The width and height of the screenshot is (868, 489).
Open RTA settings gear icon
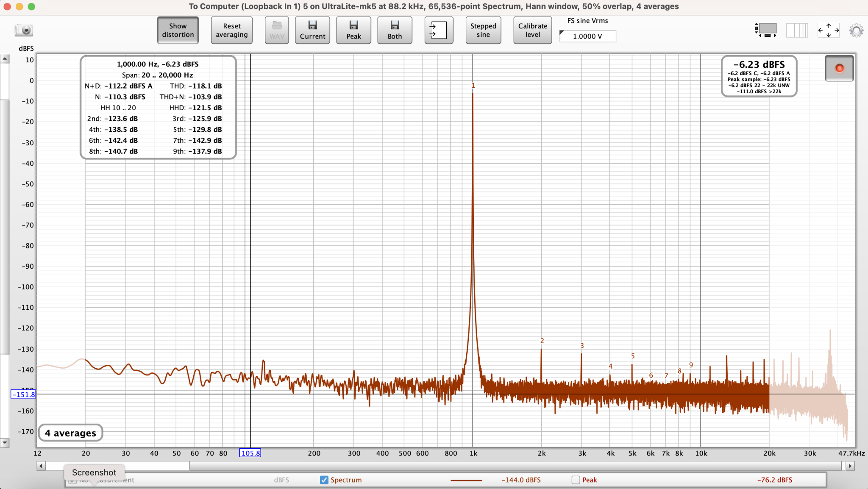coord(856,30)
